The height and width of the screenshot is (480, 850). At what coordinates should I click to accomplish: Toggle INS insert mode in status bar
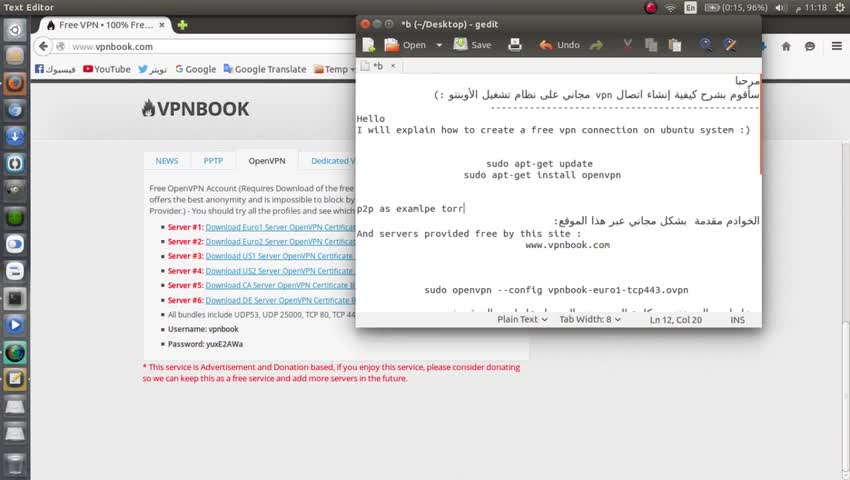(x=737, y=320)
